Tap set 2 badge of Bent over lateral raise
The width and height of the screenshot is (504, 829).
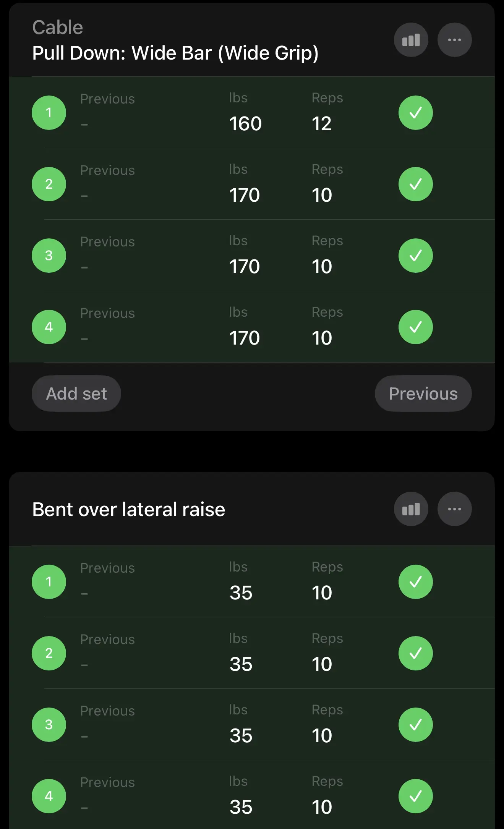49,653
